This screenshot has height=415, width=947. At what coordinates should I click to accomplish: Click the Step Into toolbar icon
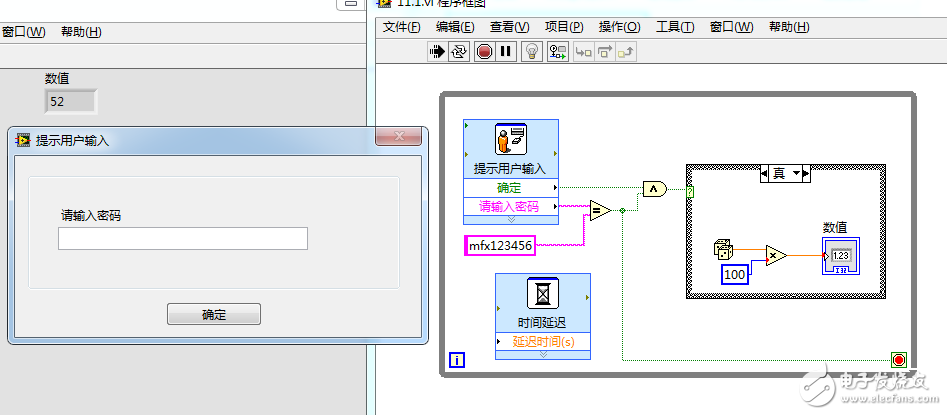583,53
